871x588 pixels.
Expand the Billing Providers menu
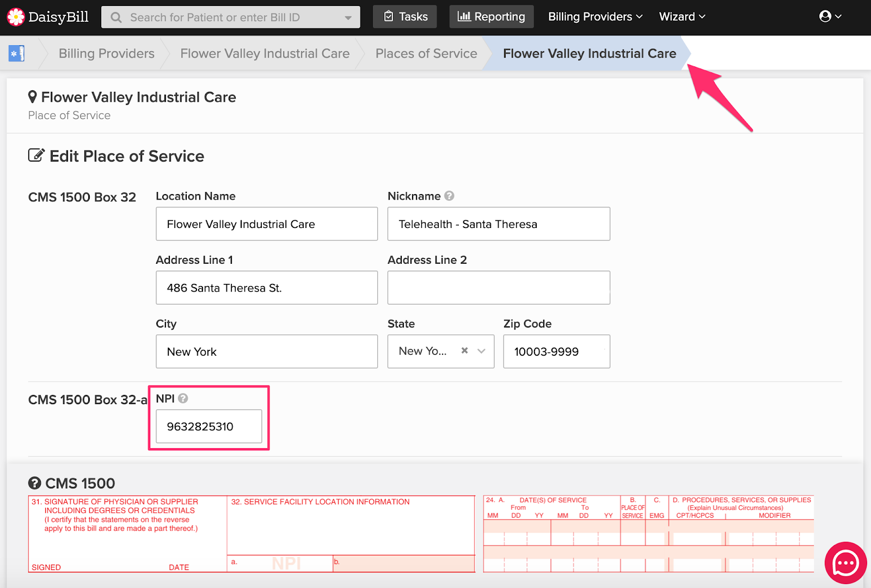[x=596, y=17]
